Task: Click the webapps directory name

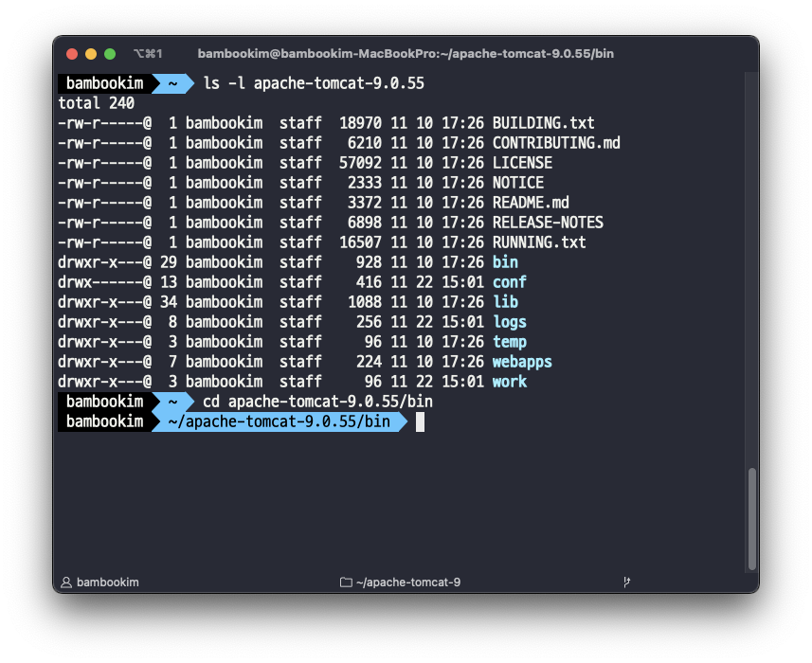Action: tap(522, 362)
